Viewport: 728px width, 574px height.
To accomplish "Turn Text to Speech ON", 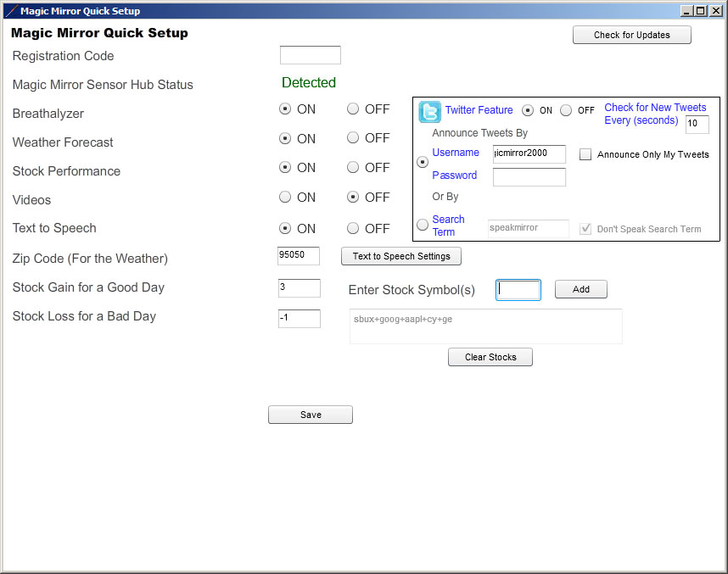I will [284, 228].
